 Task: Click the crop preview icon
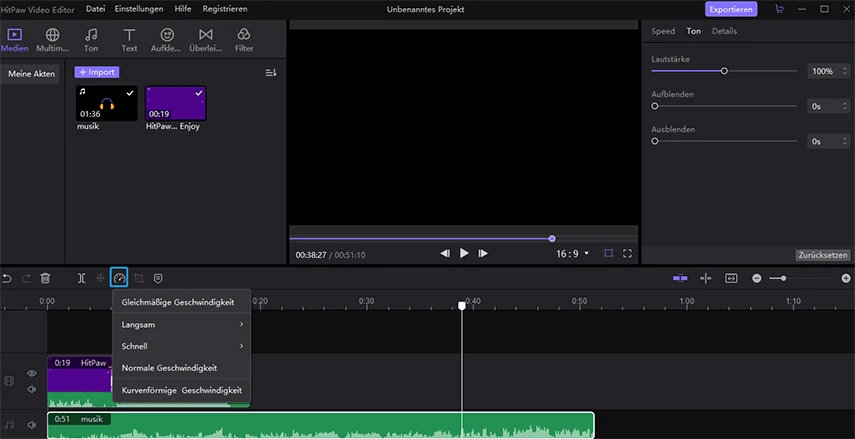(609, 254)
